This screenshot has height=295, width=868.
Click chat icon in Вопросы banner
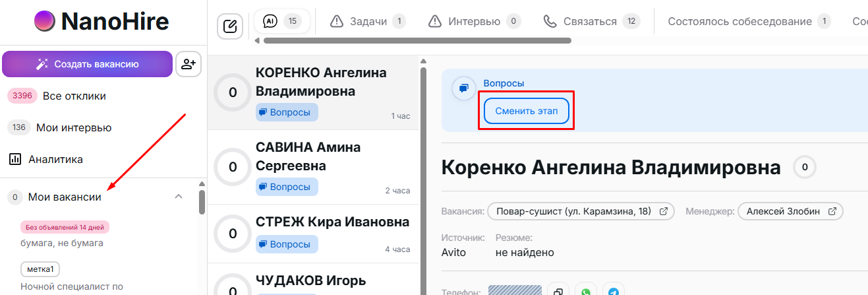464,88
